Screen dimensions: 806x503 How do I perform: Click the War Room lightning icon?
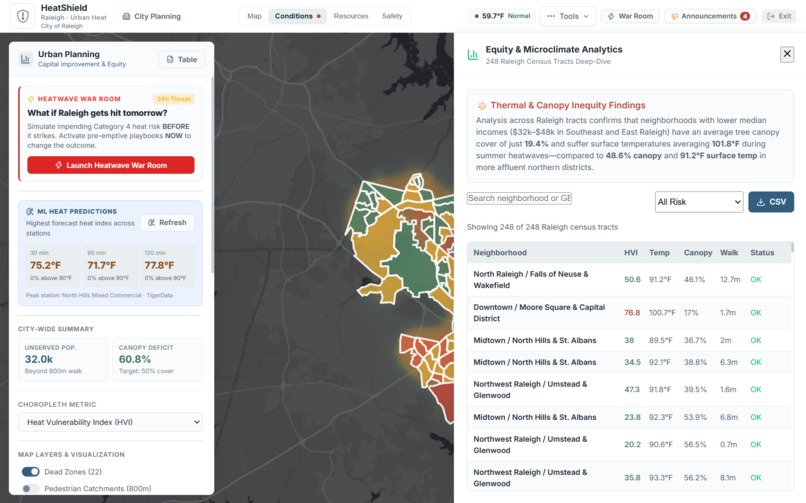click(611, 16)
